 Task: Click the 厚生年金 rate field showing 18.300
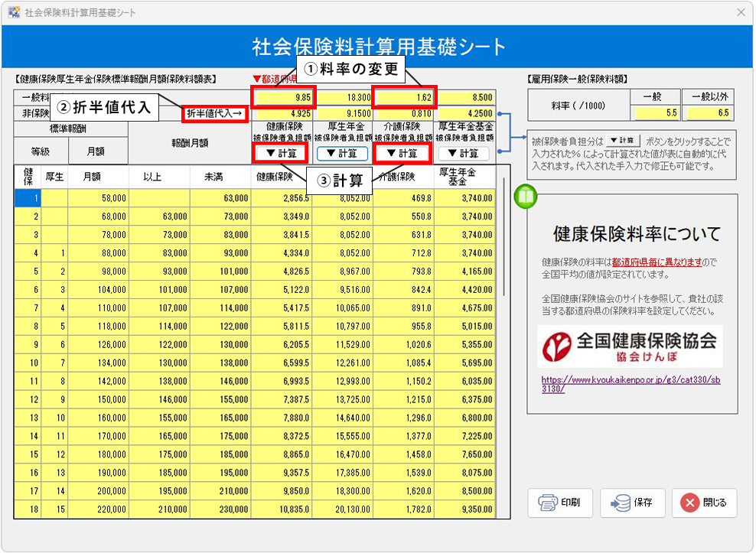(x=343, y=97)
